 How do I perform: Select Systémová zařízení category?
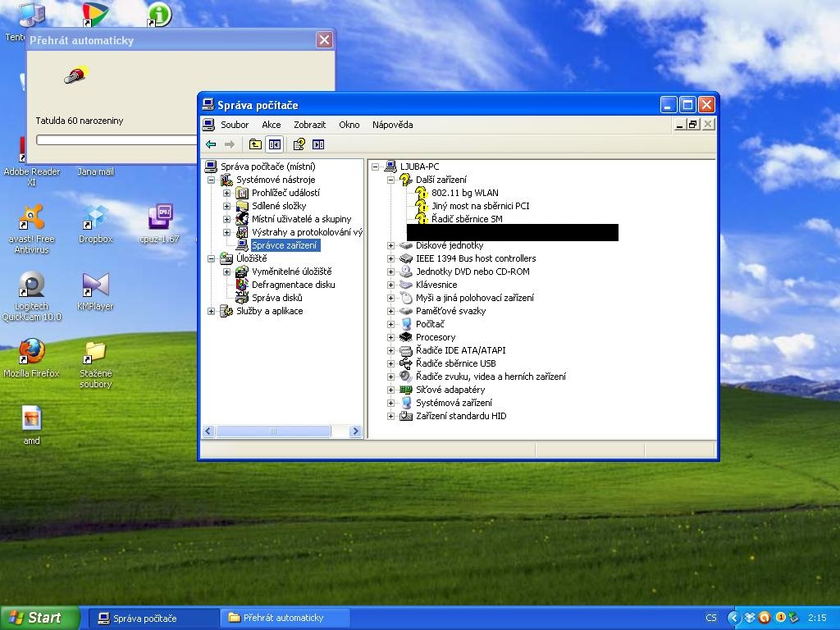pyautogui.click(x=454, y=403)
